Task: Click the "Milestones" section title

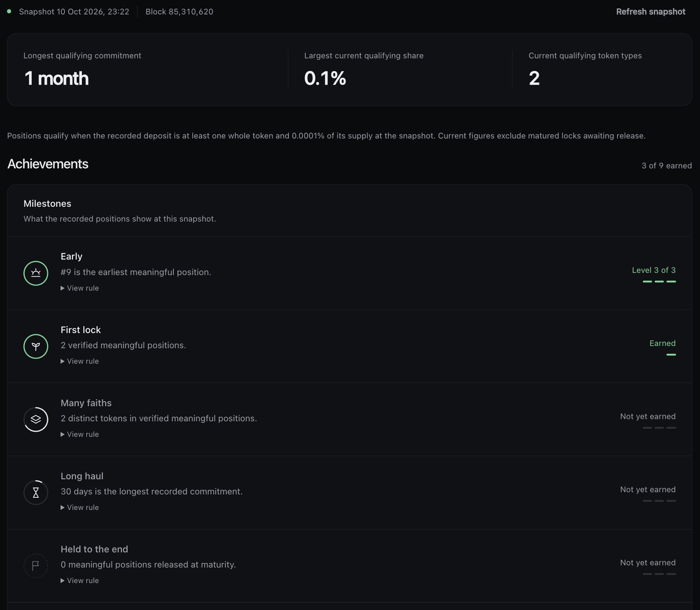Action: [x=47, y=204]
